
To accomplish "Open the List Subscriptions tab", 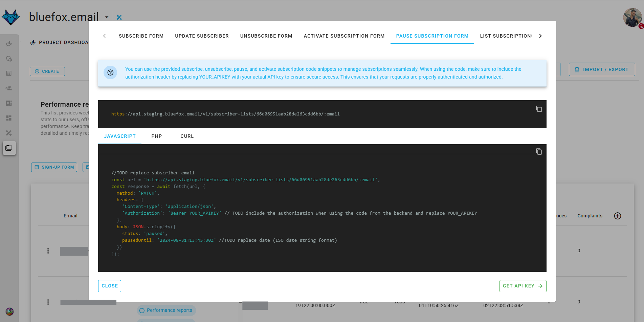I will 506,36.
